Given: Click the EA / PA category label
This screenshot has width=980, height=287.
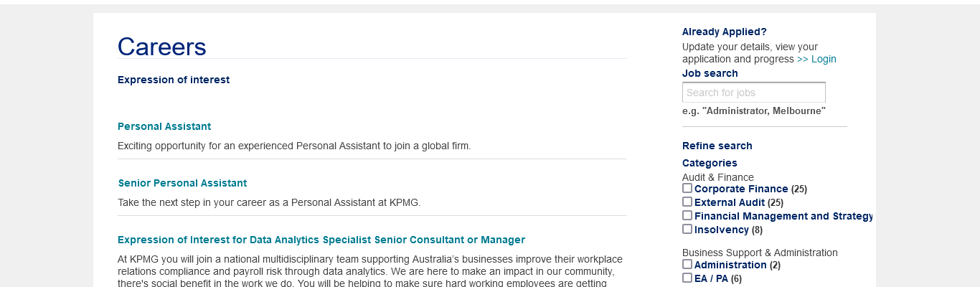Looking at the screenshot, I should point(711,278).
